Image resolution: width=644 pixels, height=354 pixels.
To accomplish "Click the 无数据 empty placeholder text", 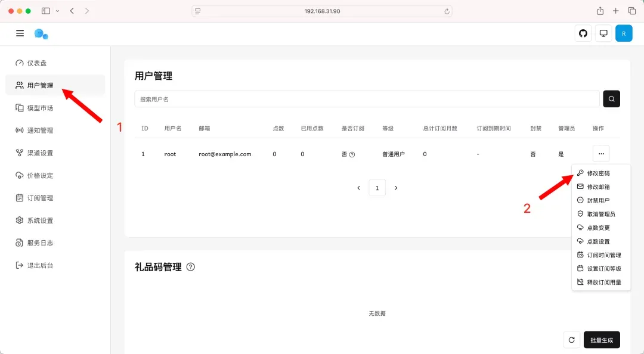I will (377, 313).
